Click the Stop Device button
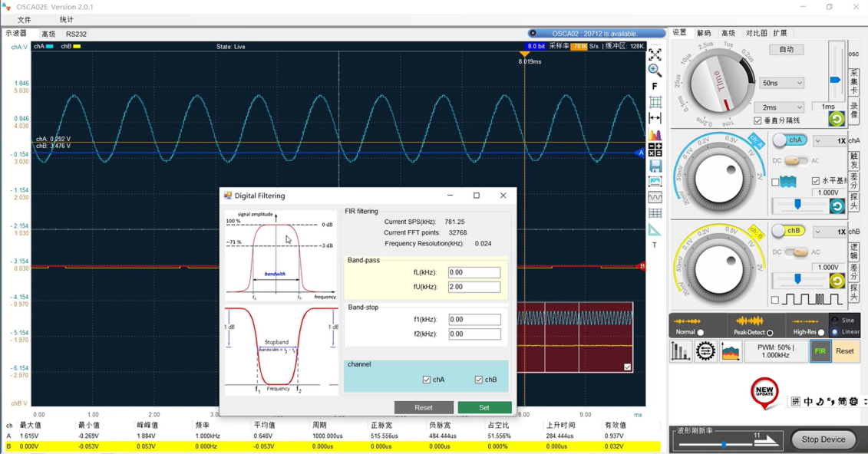 (823, 439)
